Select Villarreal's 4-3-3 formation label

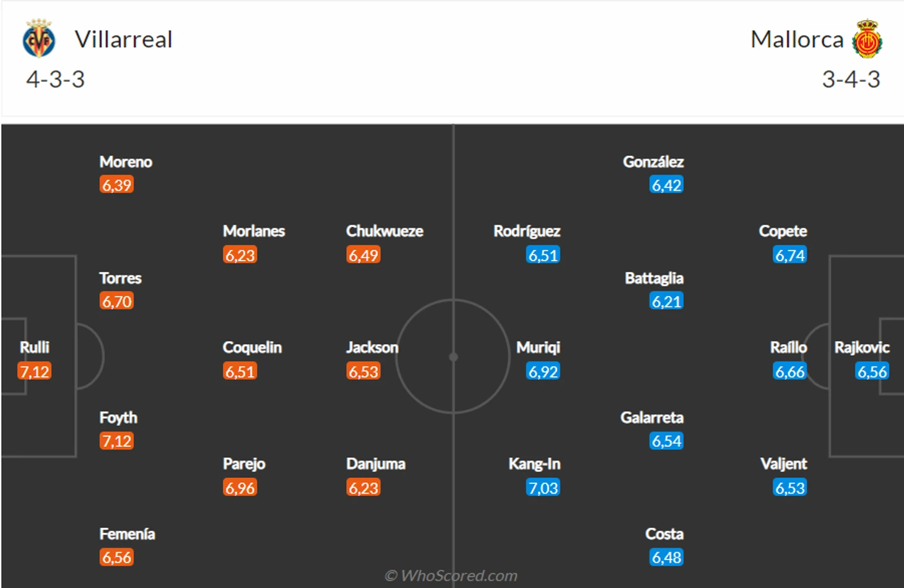(x=56, y=79)
